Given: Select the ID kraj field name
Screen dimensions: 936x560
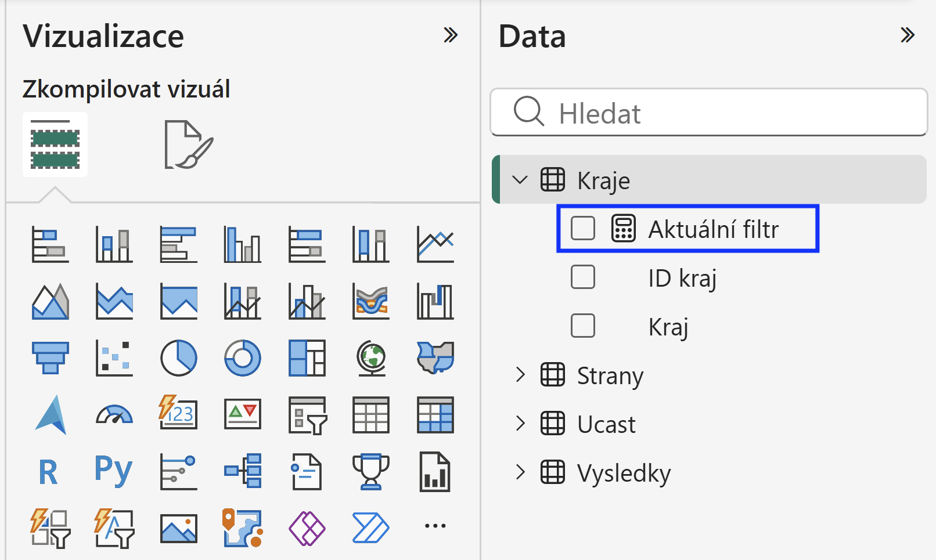Looking at the screenshot, I should point(683,278).
